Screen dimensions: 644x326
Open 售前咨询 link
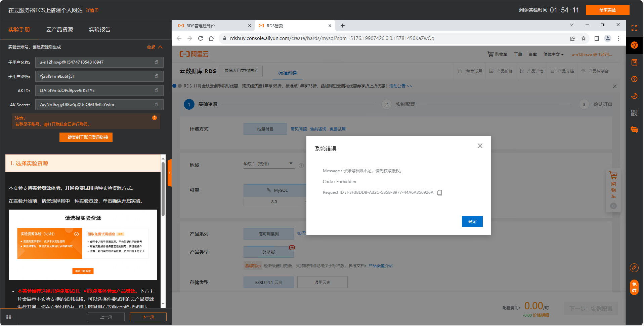pyautogui.click(x=318, y=129)
